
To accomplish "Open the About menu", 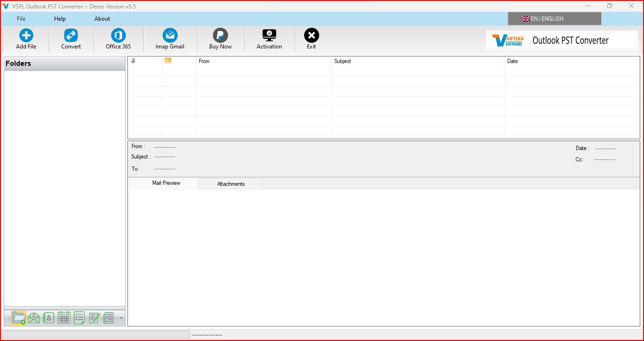I will 102,19.
